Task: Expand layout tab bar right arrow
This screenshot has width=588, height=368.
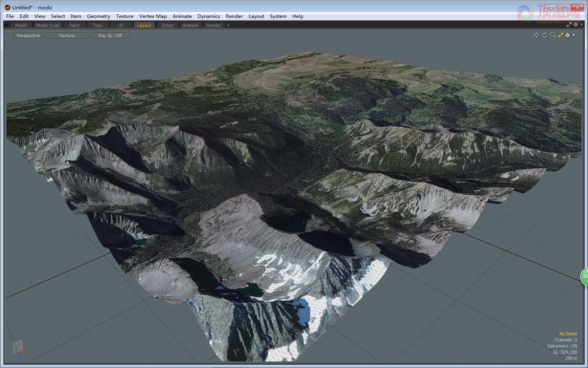Action: tap(581, 25)
